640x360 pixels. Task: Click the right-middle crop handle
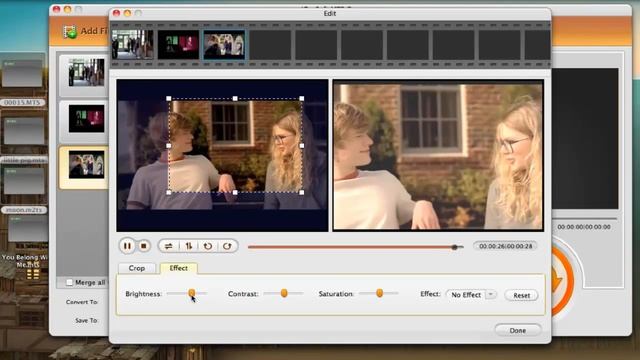[x=302, y=145]
